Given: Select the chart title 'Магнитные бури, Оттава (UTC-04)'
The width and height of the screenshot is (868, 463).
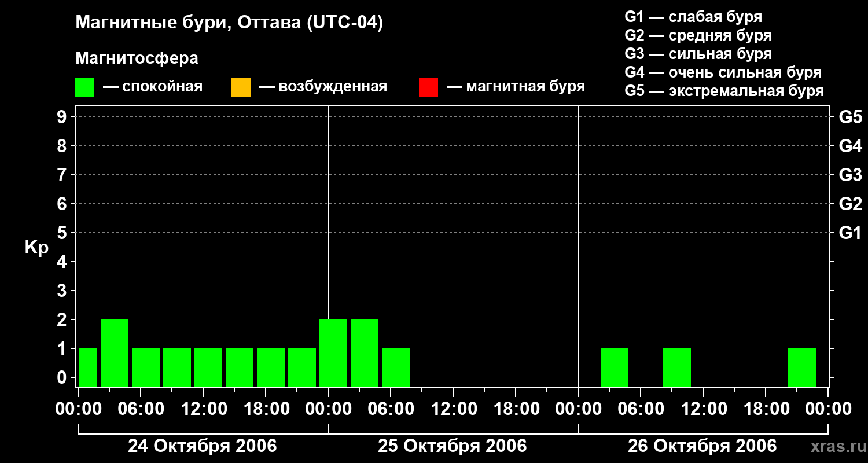Looking at the screenshot, I should 230,24.
